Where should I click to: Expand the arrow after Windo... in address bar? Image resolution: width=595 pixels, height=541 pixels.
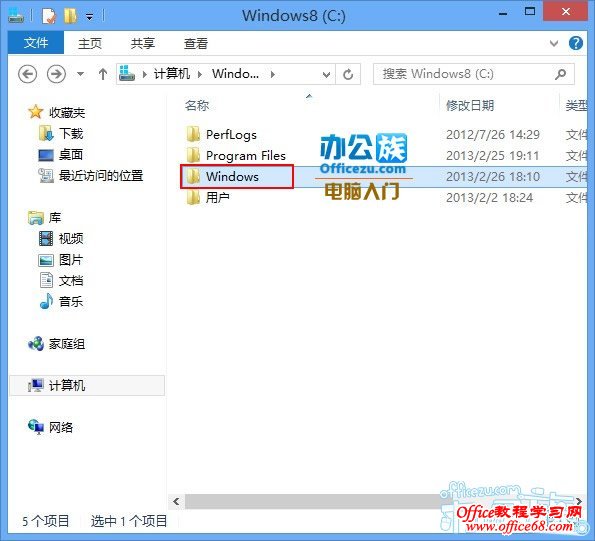[x=272, y=74]
